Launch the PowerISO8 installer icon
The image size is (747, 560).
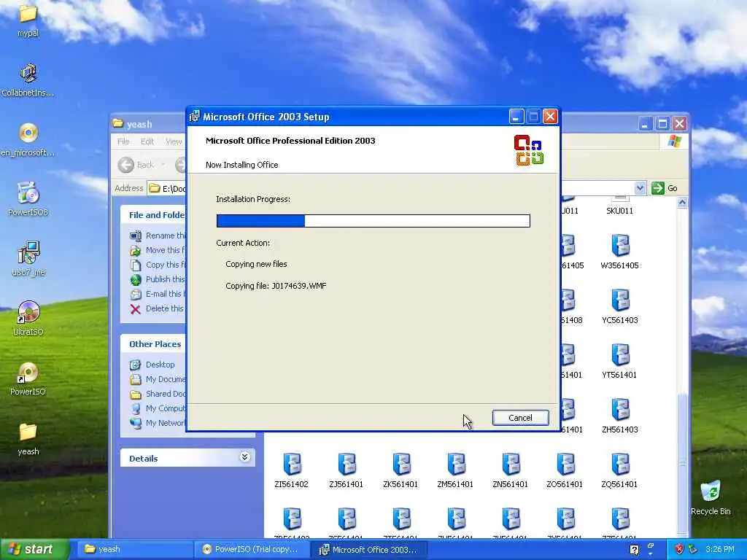coord(28,199)
